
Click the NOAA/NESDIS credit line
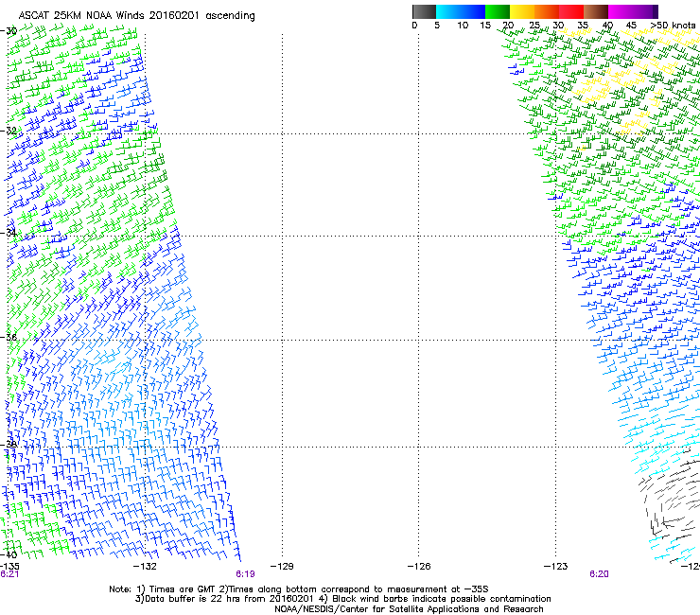coord(409,609)
